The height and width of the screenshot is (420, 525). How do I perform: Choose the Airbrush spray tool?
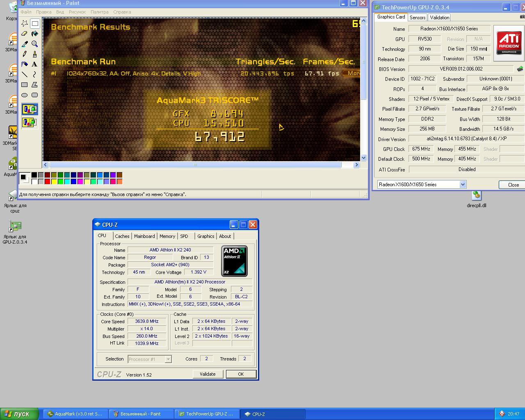tap(25, 64)
